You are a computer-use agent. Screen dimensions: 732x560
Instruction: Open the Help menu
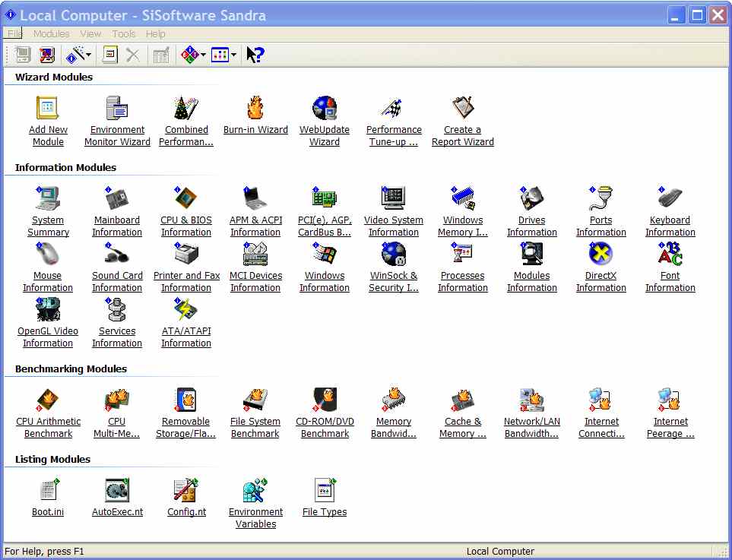156,33
